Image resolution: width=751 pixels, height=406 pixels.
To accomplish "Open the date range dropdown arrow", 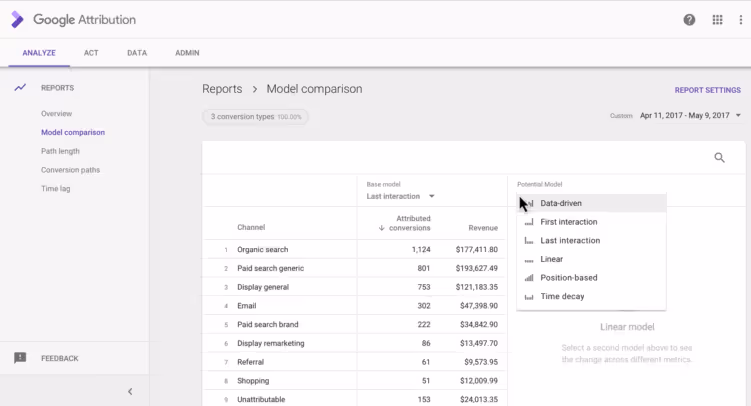I will pos(738,115).
